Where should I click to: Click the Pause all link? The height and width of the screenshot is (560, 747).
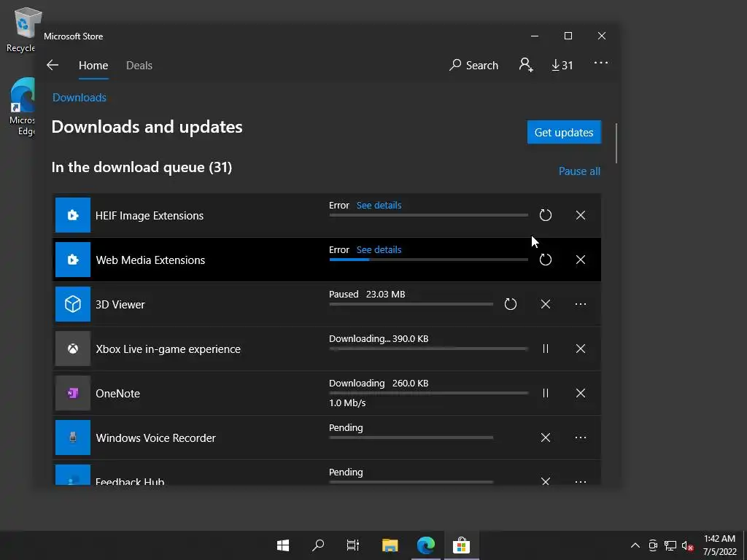pyautogui.click(x=579, y=171)
